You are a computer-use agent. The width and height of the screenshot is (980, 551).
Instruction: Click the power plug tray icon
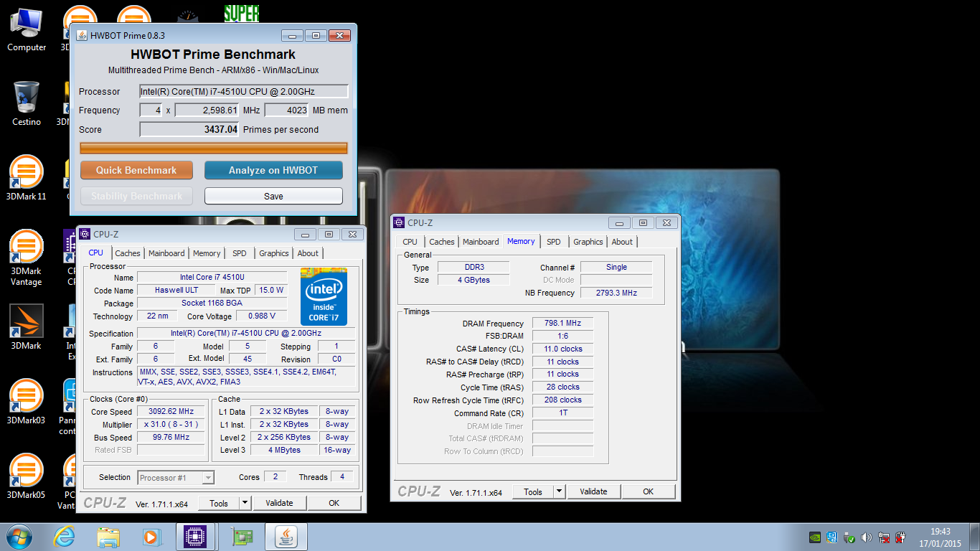click(x=901, y=537)
